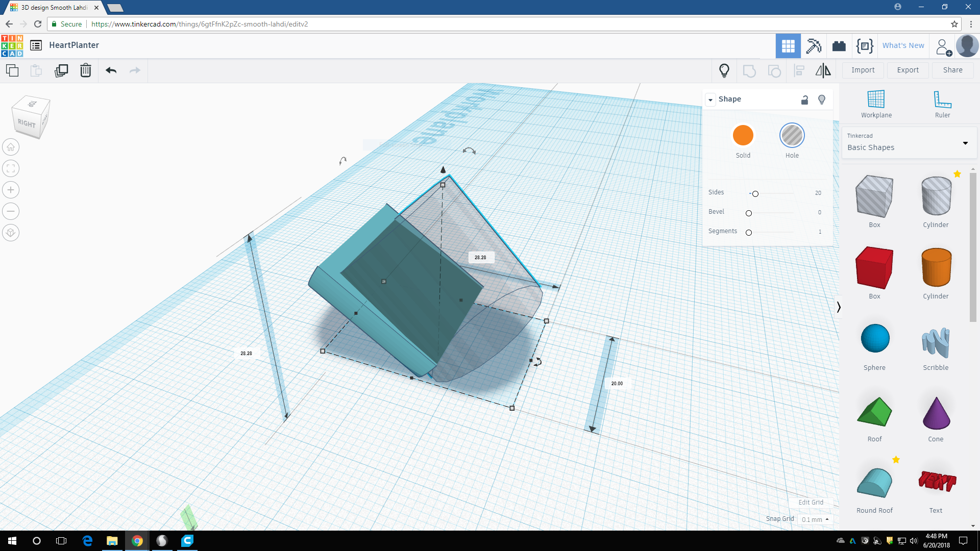The height and width of the screenshot is (551, 980).
Task: Adjust the Sides slider handle
Action: (755, 194)
